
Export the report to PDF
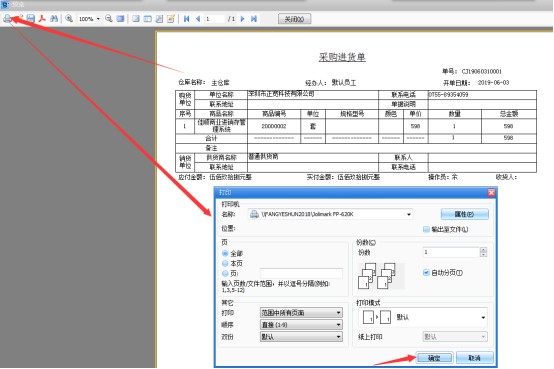pos(42,19)
